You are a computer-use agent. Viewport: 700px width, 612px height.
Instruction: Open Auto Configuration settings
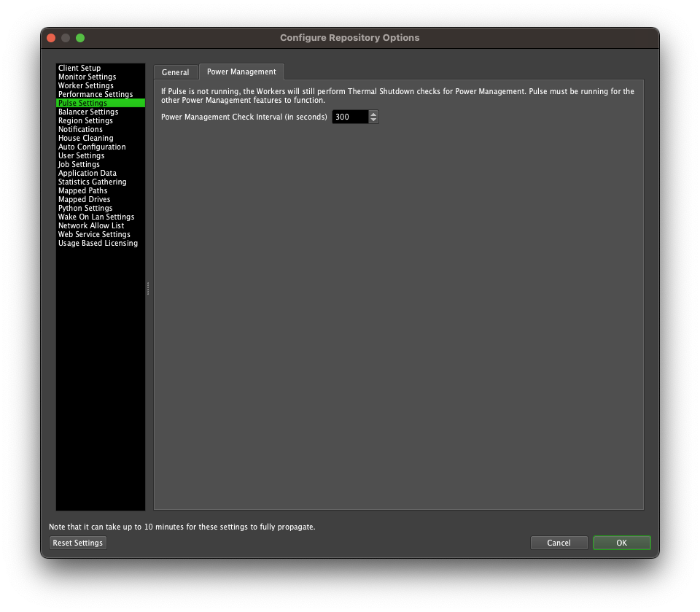tap(101, 147)
